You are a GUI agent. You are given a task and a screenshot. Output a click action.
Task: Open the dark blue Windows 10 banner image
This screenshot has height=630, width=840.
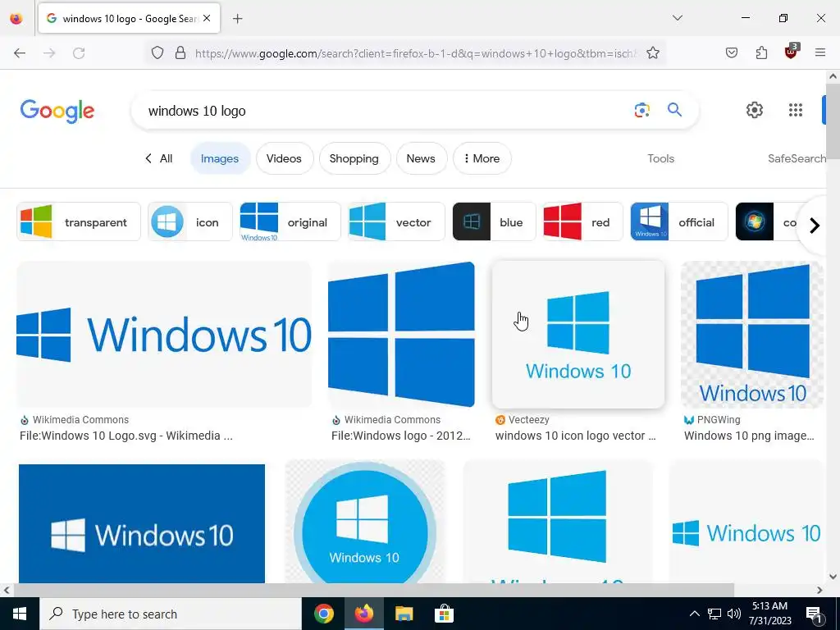click(x=141, y=523)
